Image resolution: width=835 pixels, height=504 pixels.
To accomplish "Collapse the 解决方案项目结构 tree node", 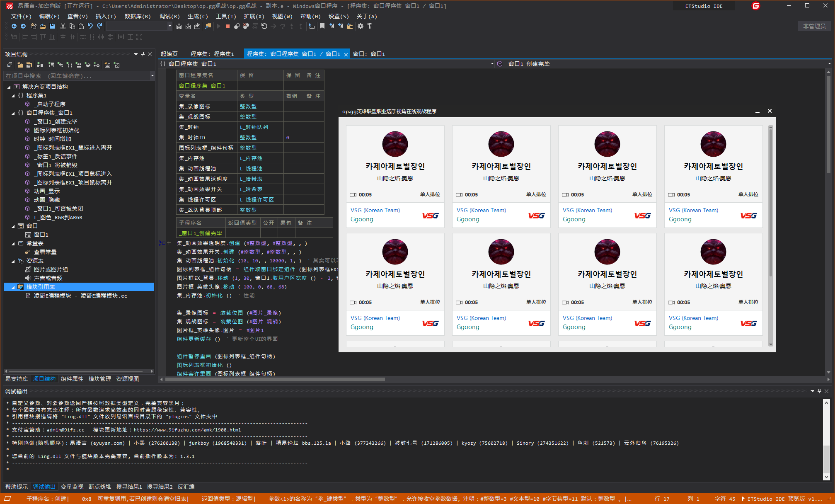I will pos(9,87).
